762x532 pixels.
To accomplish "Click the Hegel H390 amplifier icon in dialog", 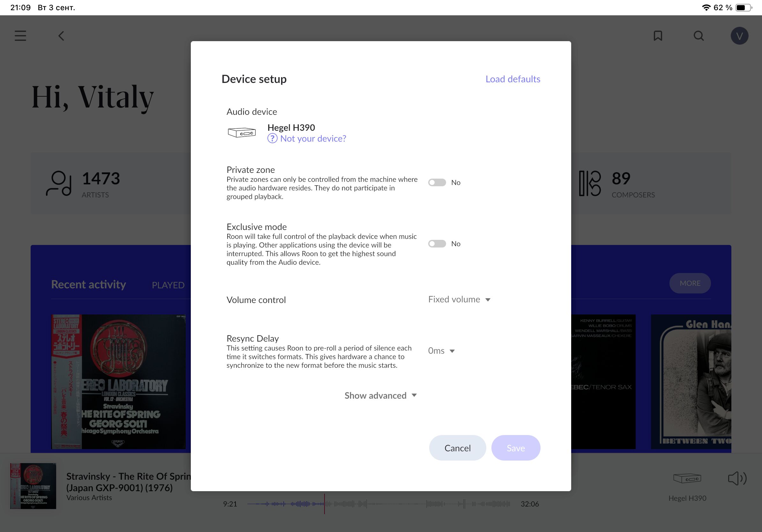I will coord(242,133).
